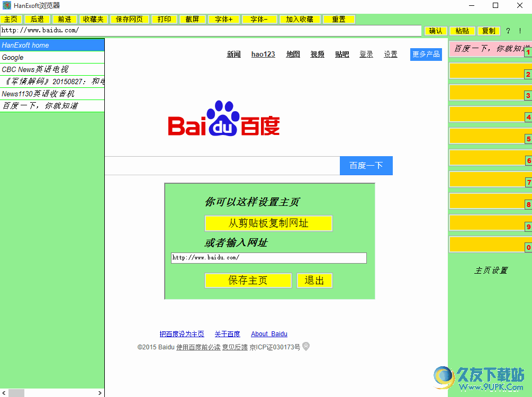Open Baidu 贴吧 link
This screenshot has height=397, width=532.
[x=342, y=55]
